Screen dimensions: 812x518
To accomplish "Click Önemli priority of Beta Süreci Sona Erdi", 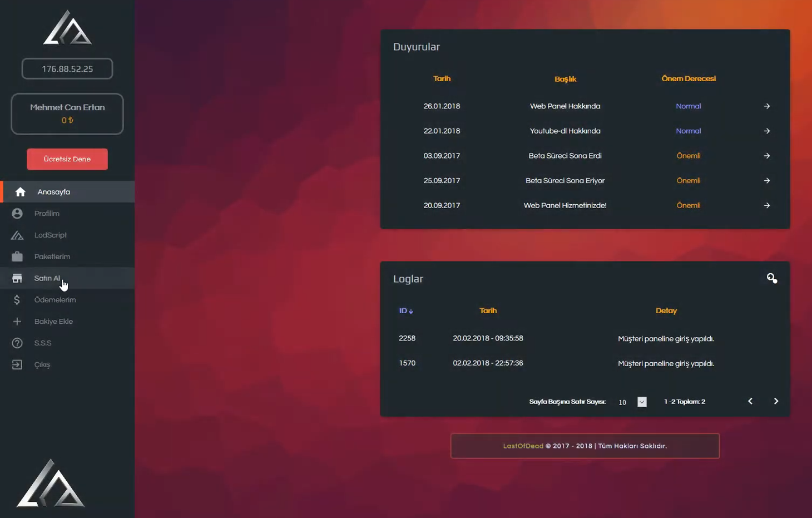I will tap(689, 156).
